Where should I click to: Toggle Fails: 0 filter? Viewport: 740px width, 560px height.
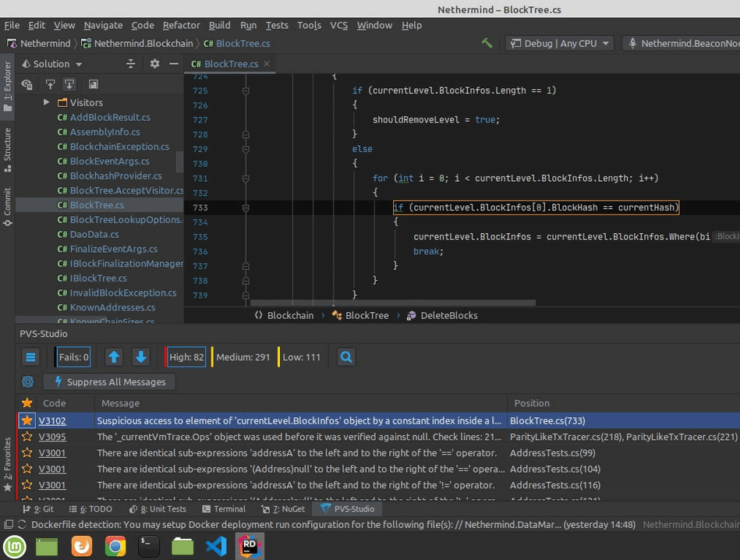(73, 357)
